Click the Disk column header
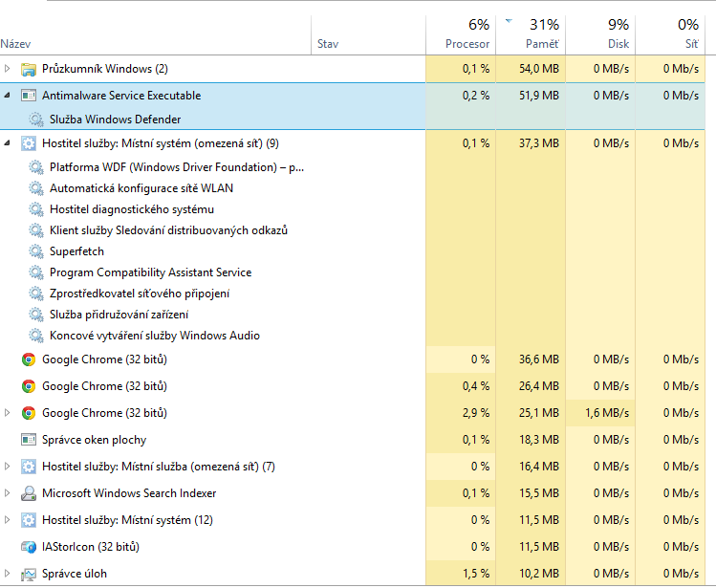This screenshot has width=716, height=588. click(x=618, y=44)
